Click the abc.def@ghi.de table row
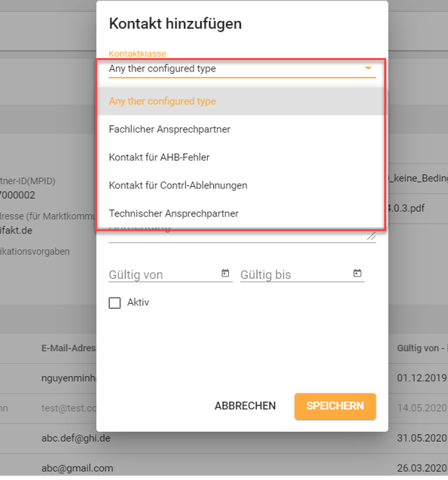This screenshot has width=448, height=480. (224, 439)
